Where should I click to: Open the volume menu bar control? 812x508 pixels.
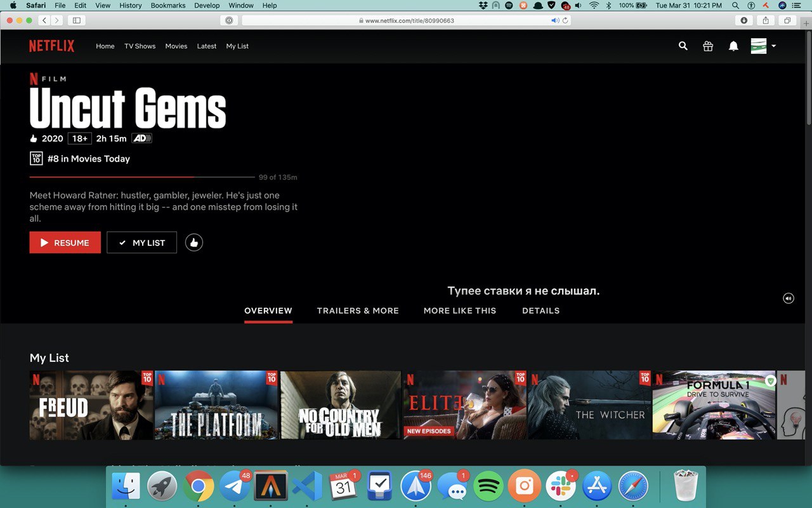click(579, 5)
